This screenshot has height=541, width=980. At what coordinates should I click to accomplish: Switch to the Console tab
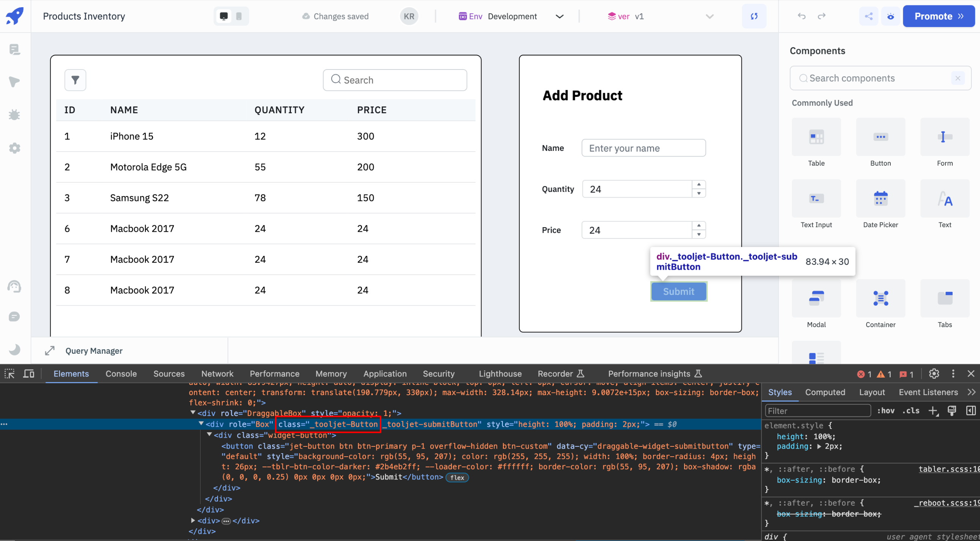[x=121, y=373]
